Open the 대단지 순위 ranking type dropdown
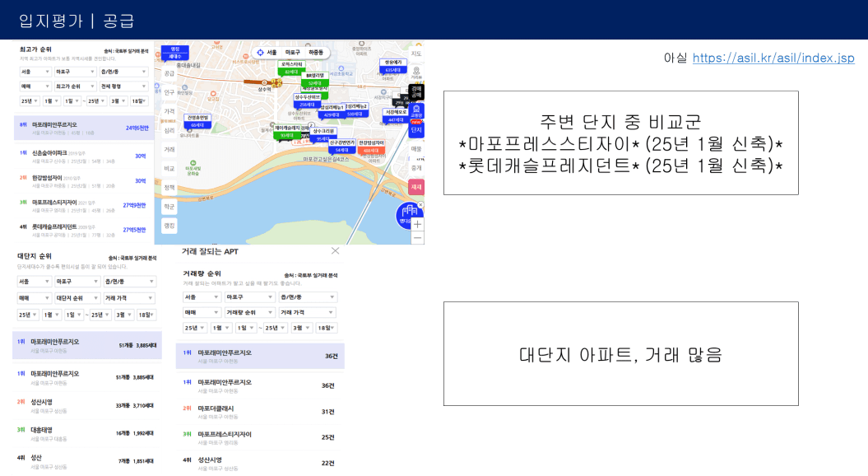Image resolution: width=868 pixels, height=476 pixels. click(77, 298)
